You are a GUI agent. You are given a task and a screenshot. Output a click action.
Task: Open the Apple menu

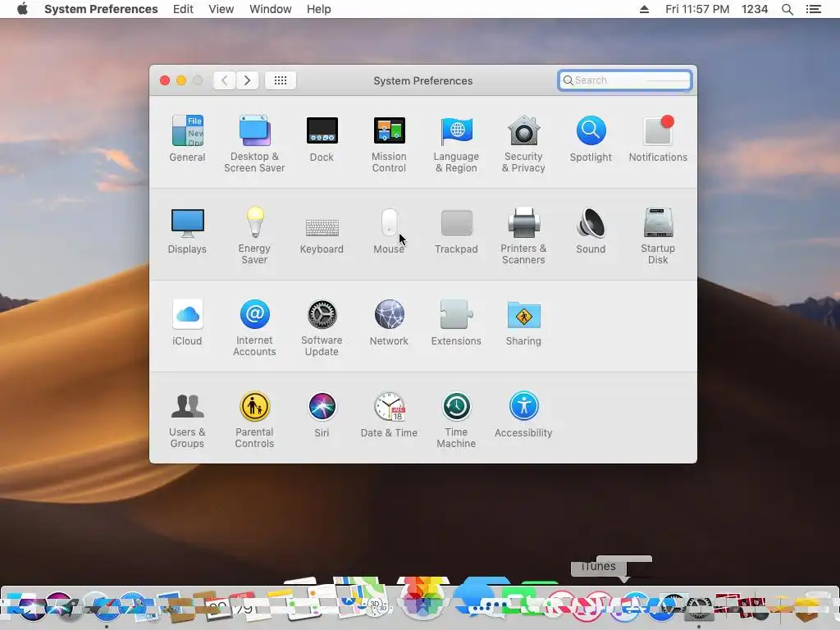click(x=22, y=9)
